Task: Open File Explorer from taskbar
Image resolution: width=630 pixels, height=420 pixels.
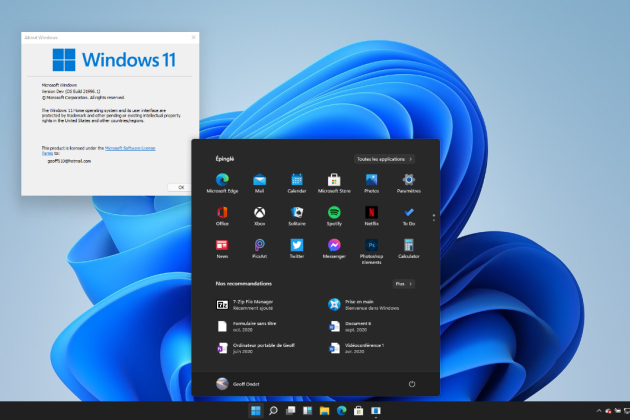Action: point(324,410)
